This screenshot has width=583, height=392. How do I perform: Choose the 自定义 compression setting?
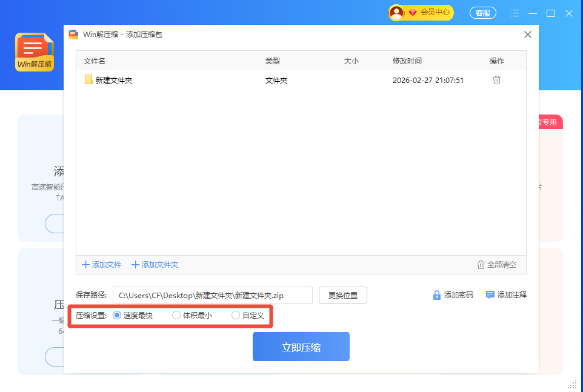coord(236,315)
